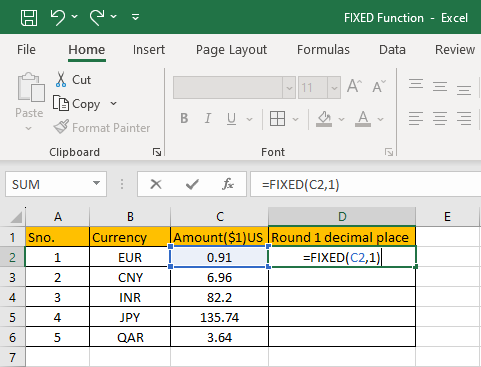
Task: Activate the Format Painter
Action: (102, 127)
